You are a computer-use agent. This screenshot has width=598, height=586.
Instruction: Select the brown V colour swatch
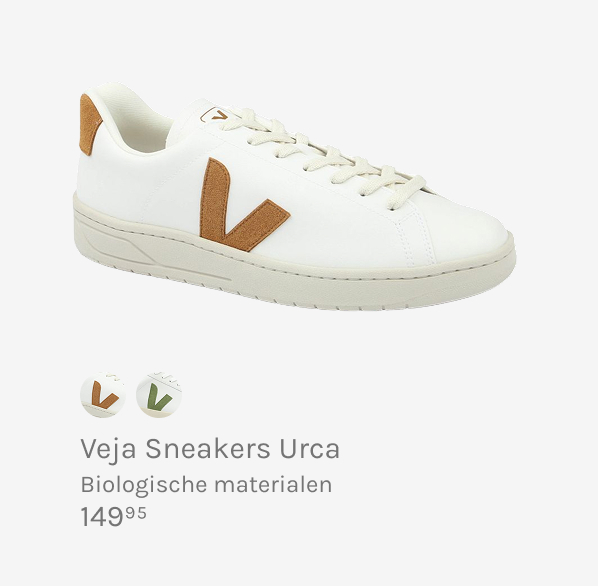pos(103,395)
